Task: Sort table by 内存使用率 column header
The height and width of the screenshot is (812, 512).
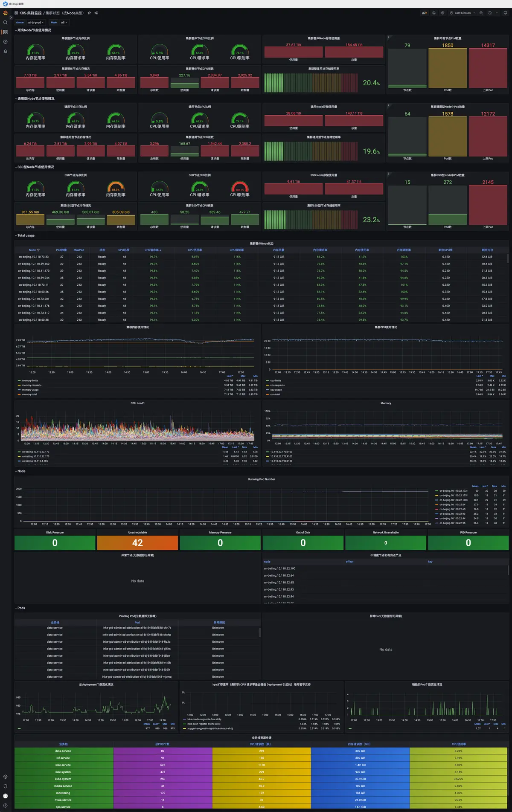Action: 362,250
